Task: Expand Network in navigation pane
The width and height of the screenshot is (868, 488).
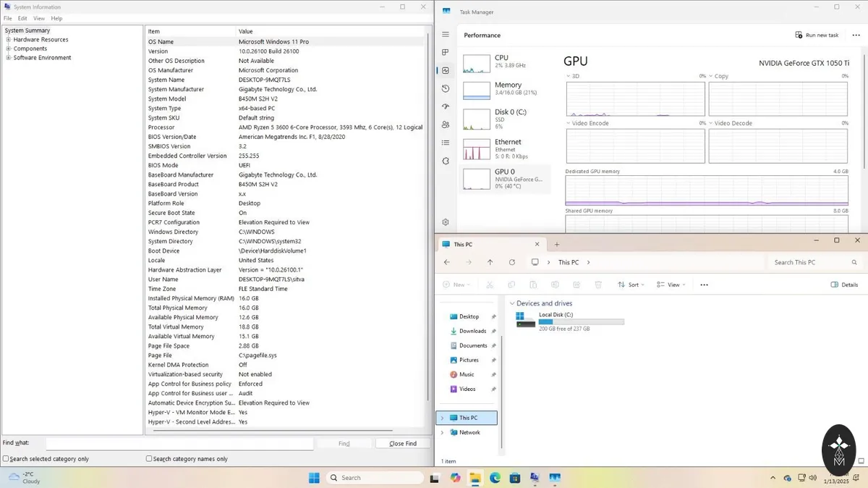Action: click(x=442, y=432)
